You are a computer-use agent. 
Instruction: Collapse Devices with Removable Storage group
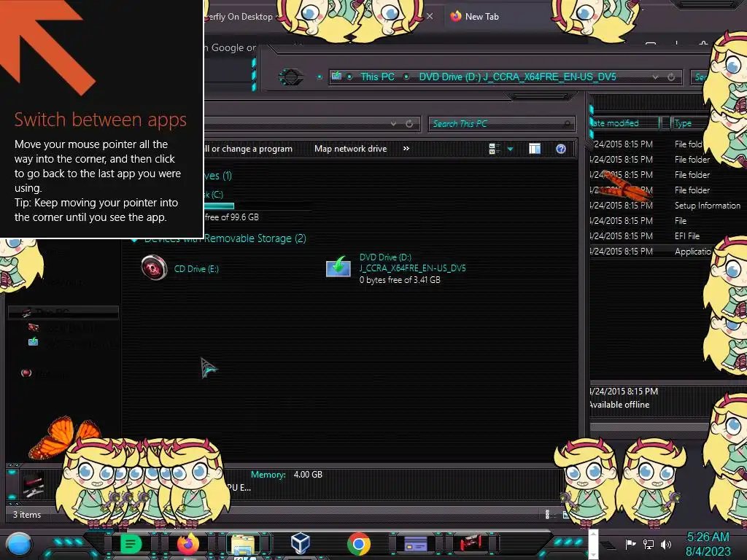[x=134, y=239]
